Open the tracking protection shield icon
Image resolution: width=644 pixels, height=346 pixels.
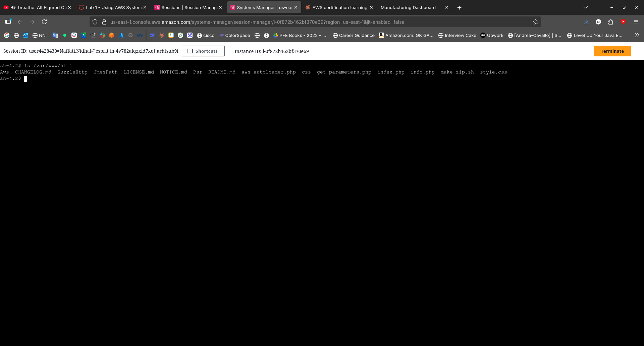pyautogui.click(x=95, y=22)
